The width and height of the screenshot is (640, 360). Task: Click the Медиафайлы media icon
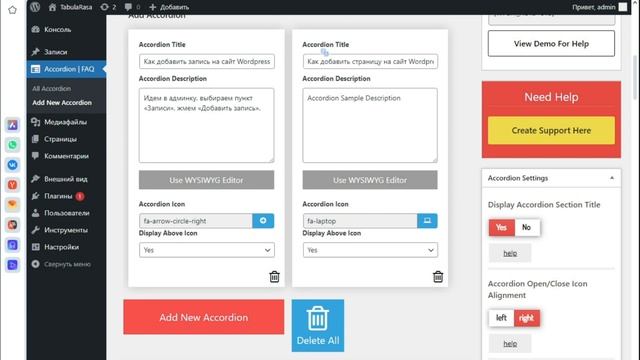click(x=36, y=122)
